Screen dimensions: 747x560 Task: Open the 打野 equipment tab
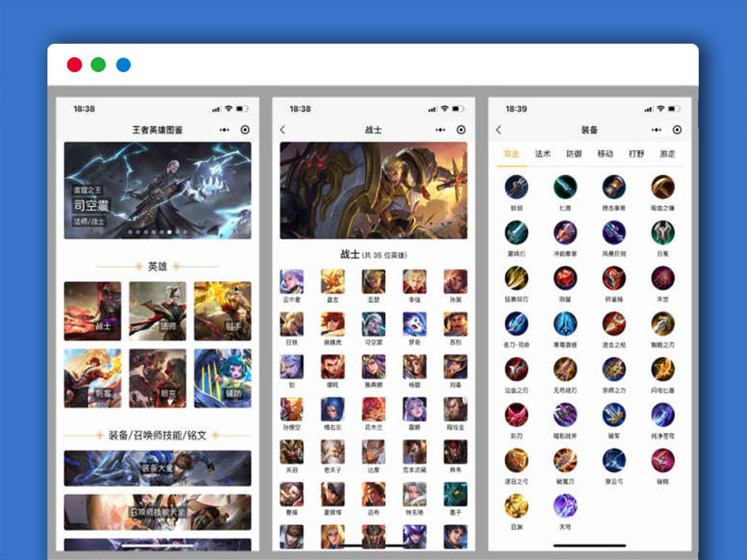point(637,153)
